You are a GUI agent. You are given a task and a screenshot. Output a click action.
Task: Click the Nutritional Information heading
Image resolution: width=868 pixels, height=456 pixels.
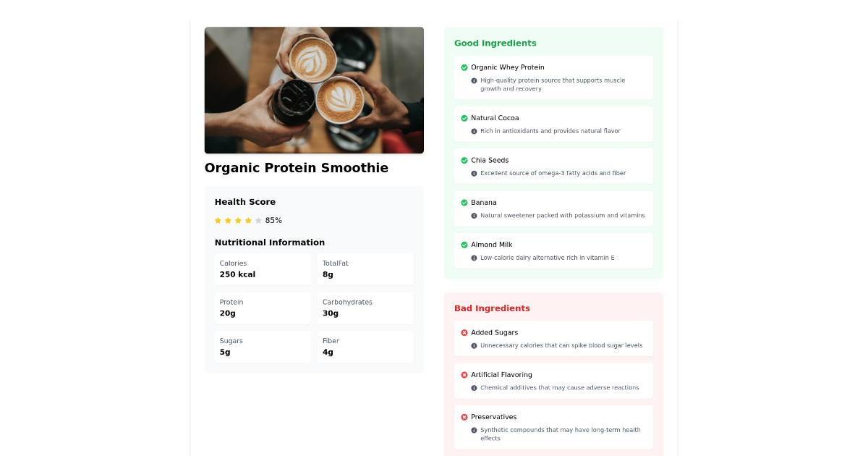click(x=270, y=242)
